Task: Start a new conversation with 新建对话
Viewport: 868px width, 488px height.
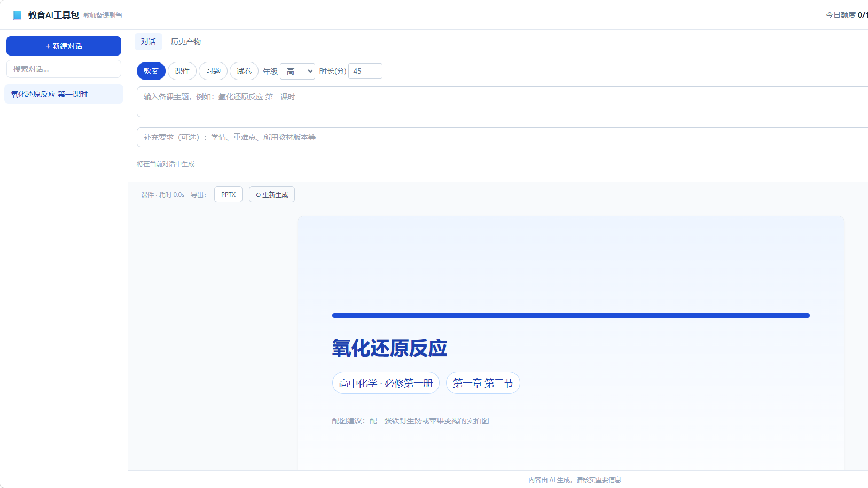Action: click(64, 46)
